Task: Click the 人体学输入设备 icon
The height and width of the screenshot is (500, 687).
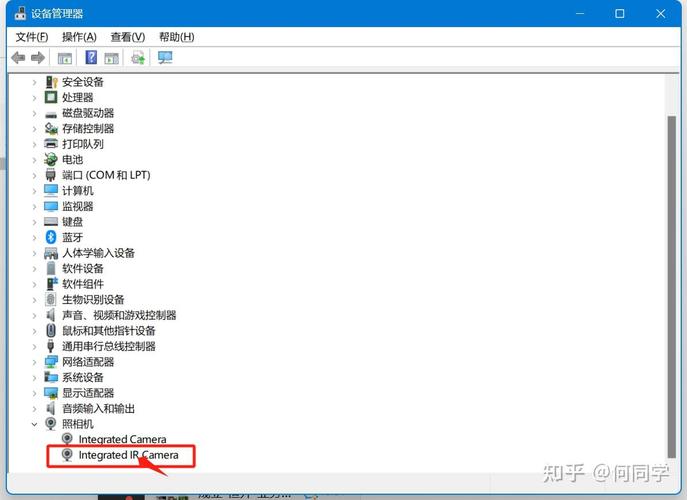Action: click(51, 253)
